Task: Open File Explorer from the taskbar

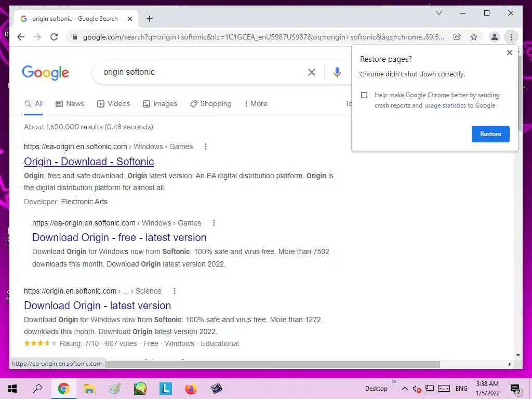Action: (x=89, y=389)
